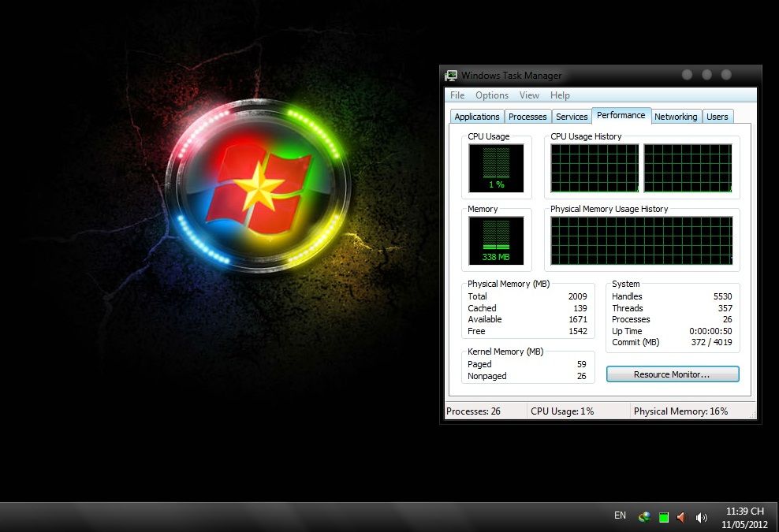The image size is (779, 532).
Task: Click the 'System' group heading
Action: (x=626, y=285)
